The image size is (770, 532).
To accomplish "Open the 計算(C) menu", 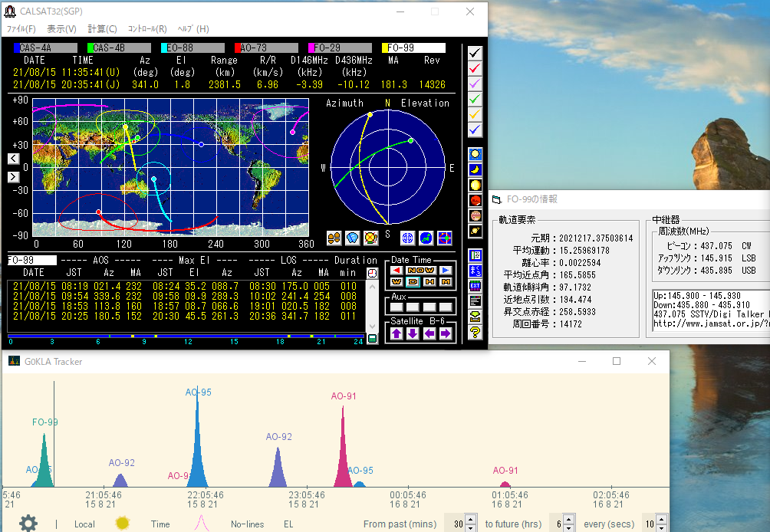I will (x=102, y=29).
